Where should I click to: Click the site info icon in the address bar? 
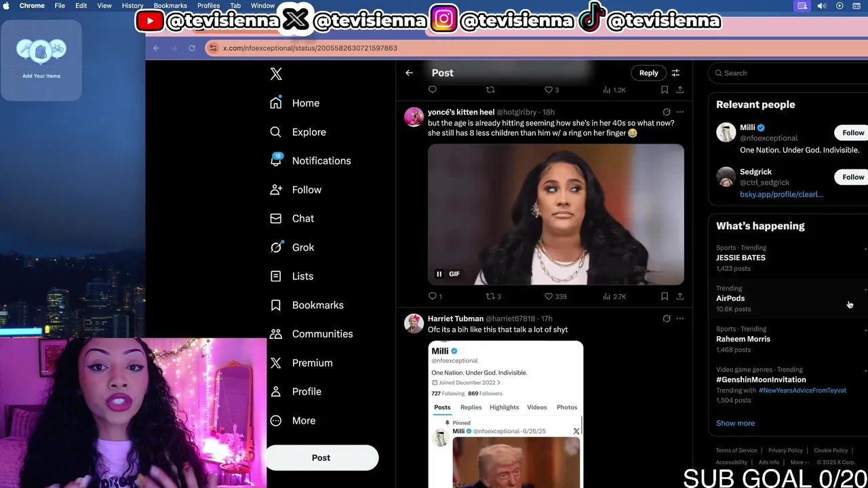tap(213, 48)
